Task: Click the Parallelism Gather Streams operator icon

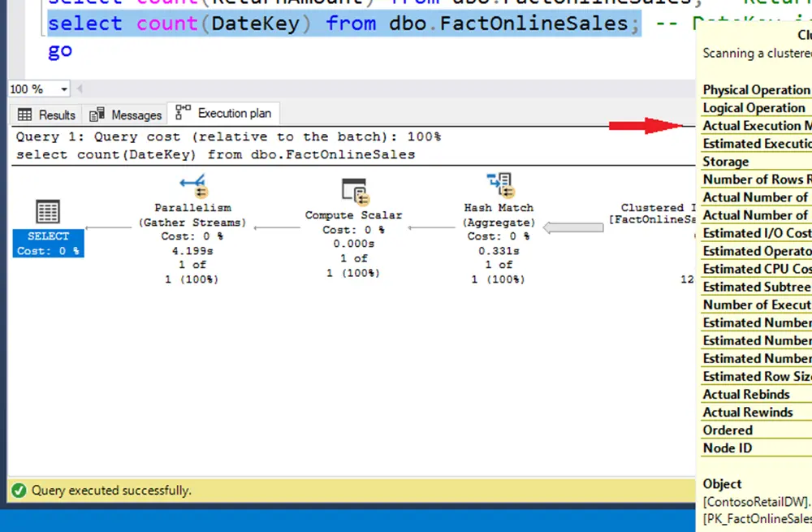Action: point(193,186)
